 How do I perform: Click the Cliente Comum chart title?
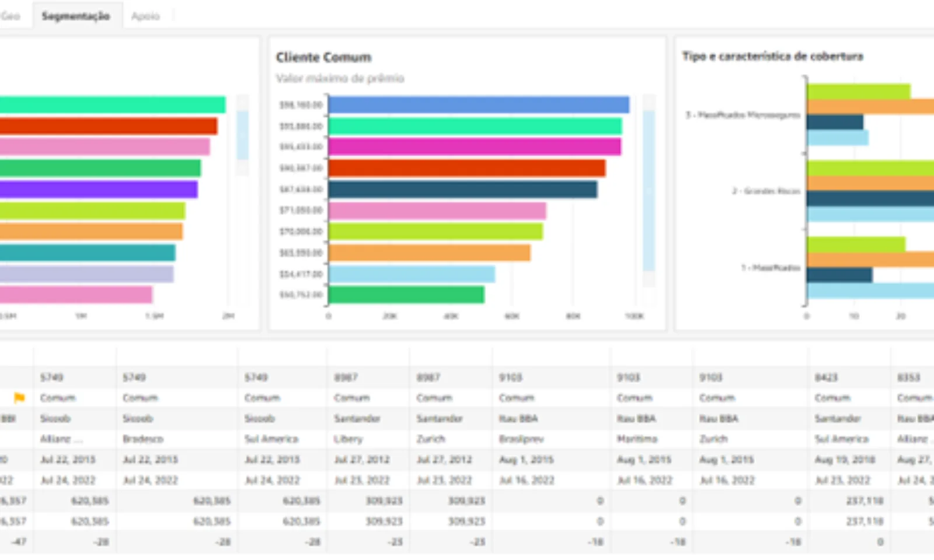[323, 57]
